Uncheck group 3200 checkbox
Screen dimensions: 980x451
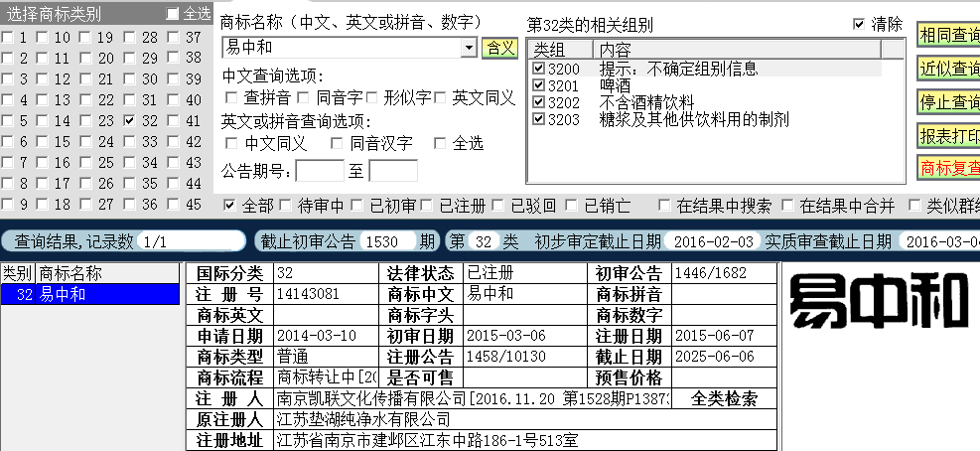coord(539,69)
